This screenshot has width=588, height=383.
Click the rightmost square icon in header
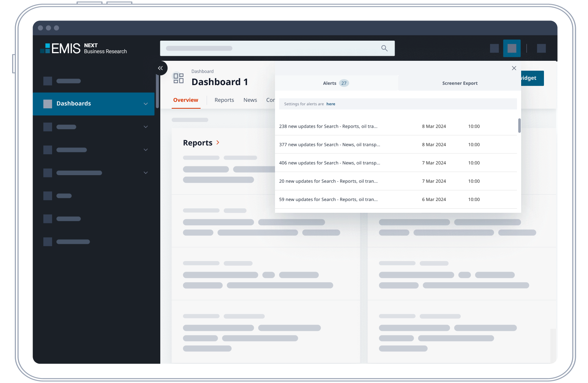[541, 48]
